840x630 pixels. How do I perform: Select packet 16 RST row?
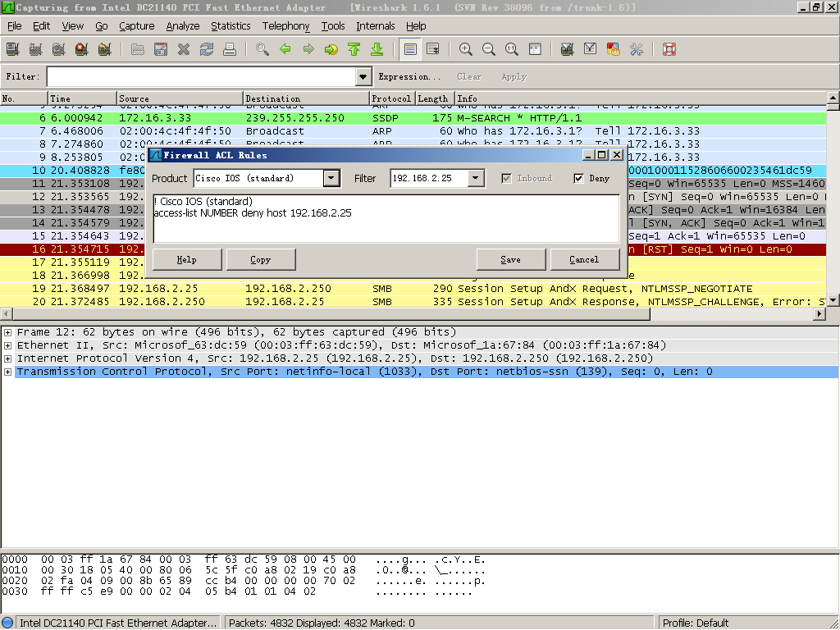(x=413, y=249)
